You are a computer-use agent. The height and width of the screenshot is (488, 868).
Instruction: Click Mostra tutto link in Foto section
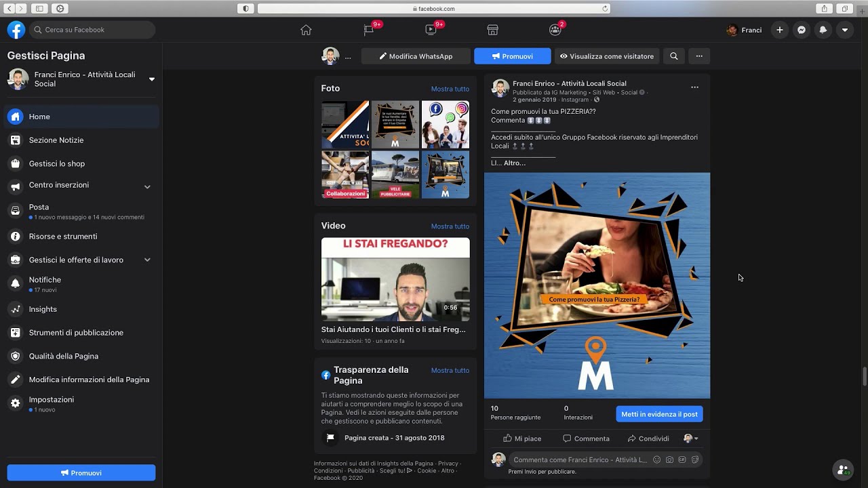click(450, 89)
